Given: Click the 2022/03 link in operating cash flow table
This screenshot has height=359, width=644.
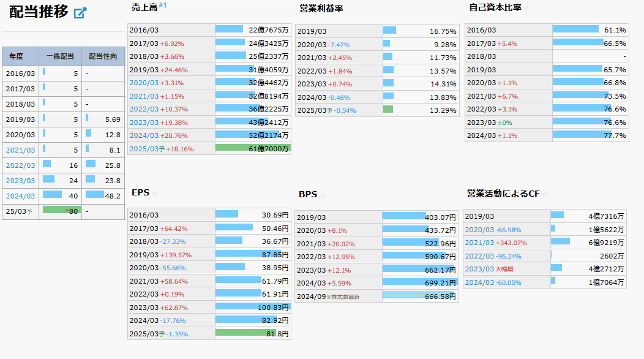Looking at the screenshot, I should click(x=481, y=256).
